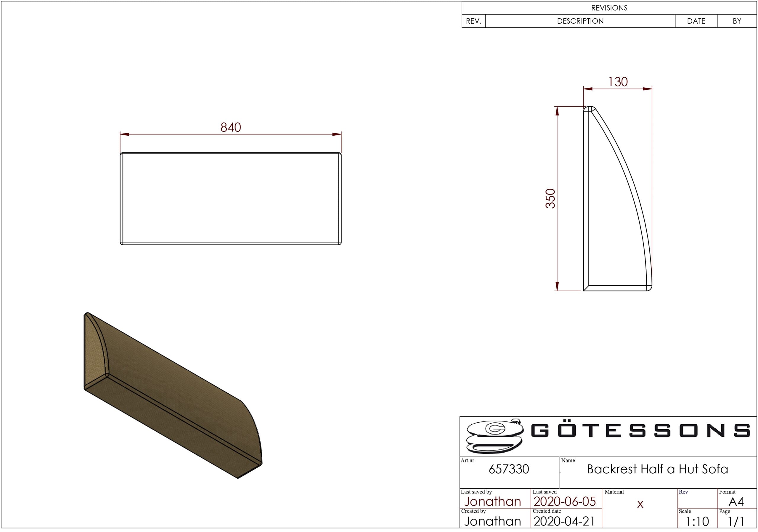Select the 350 height dimension label
The image size is (758, 532).
click(550, 198)
